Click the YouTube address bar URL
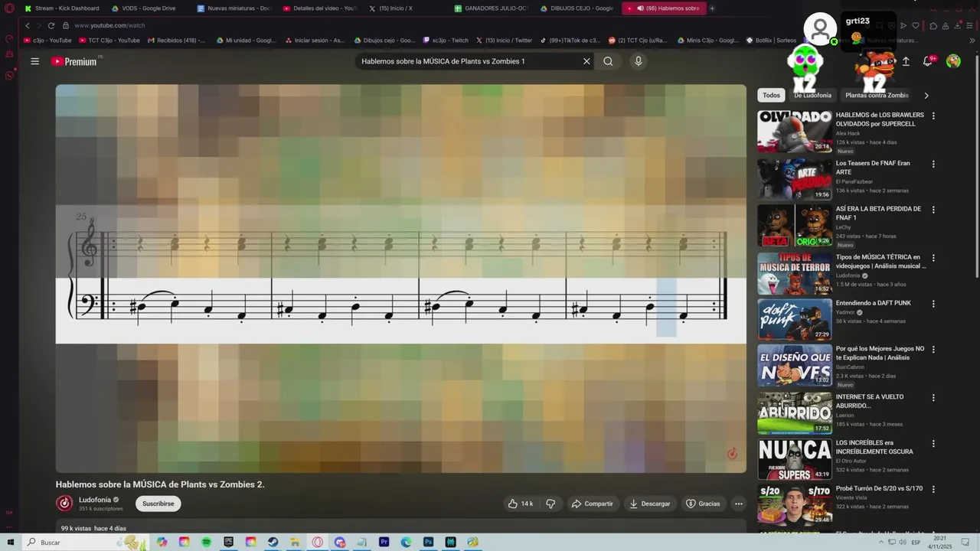Viewport: 980px width, 551px height. tap(109, 25)
